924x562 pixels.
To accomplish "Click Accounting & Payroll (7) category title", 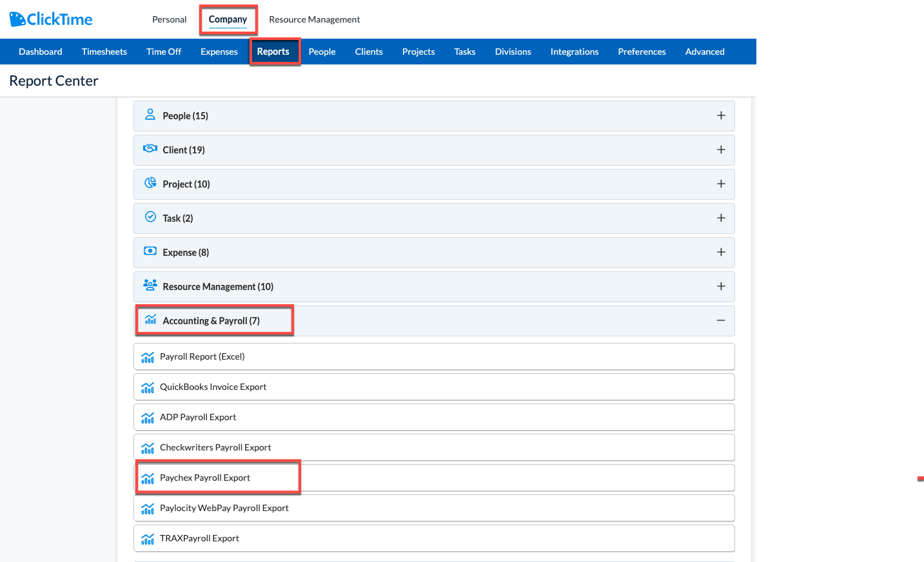I will point(211,321).
